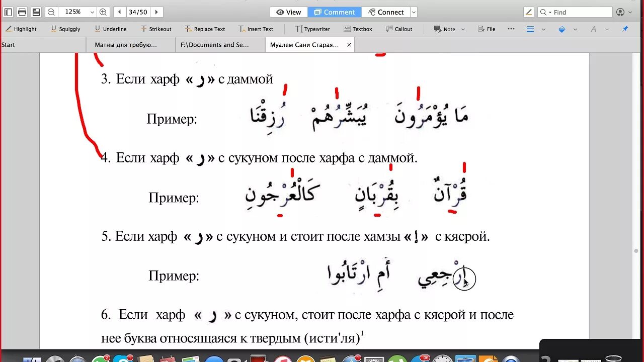Screen dimensions: 644x362
Task: Click rule 5 text about хамзы с кясрой
Action: click(x=295, y=236)
